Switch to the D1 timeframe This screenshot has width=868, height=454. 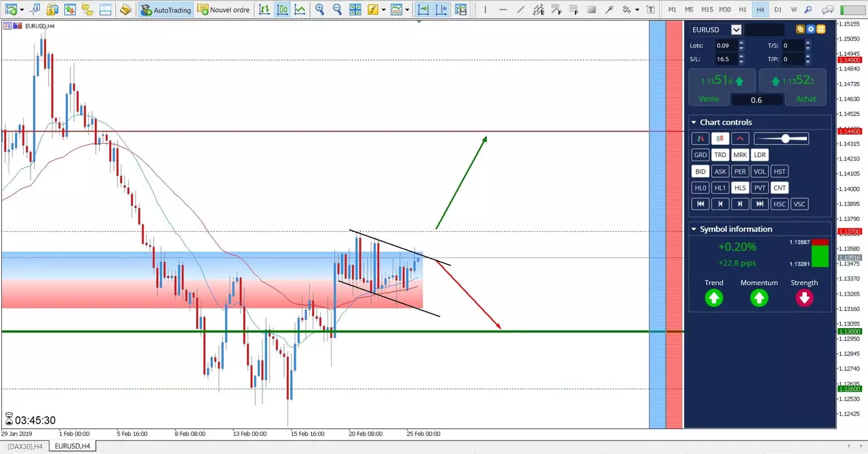778,9
